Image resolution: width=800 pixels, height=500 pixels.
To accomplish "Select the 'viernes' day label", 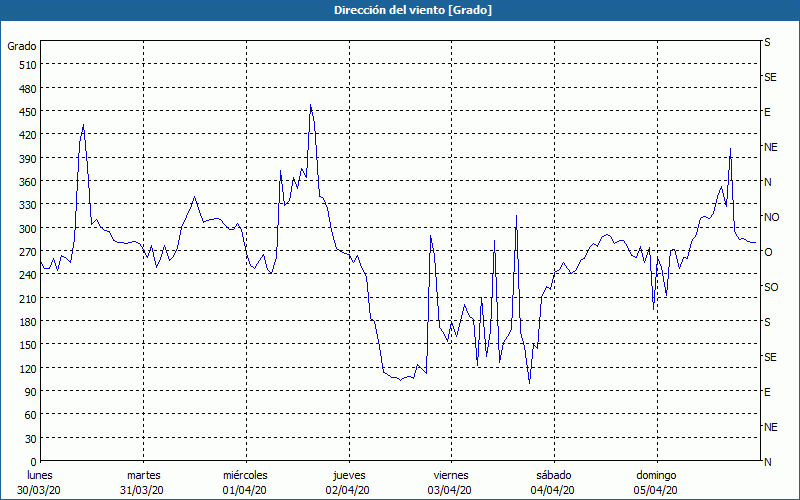I will [451, 475].
